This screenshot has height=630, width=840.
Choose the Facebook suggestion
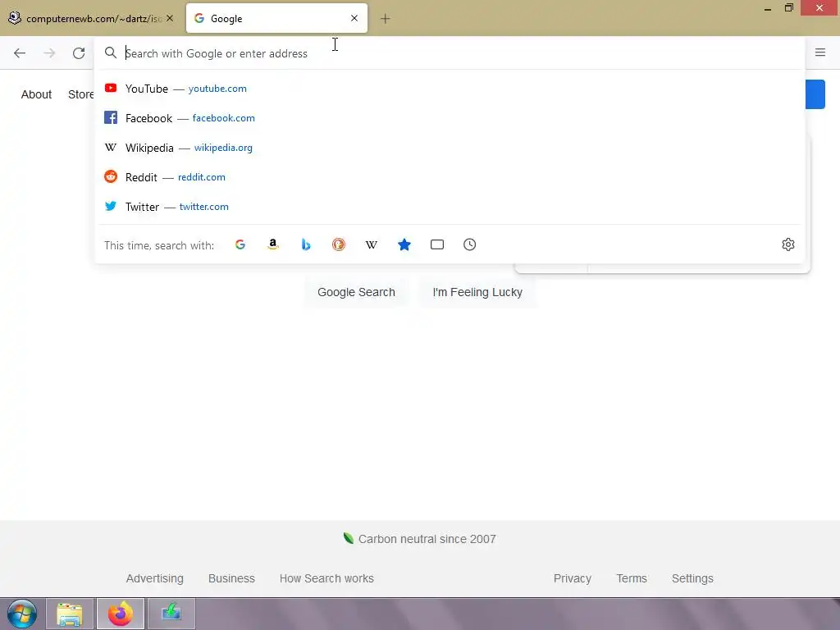(x=450, y=118)
